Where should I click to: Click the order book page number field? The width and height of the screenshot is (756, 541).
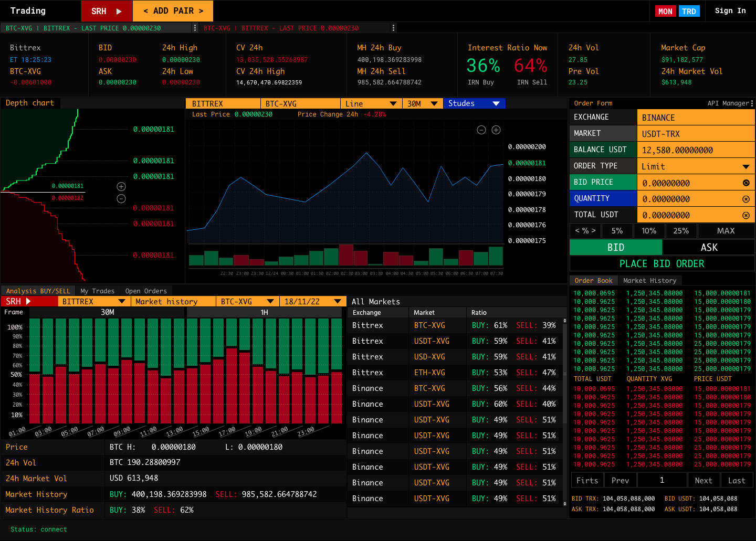point(662,480)
